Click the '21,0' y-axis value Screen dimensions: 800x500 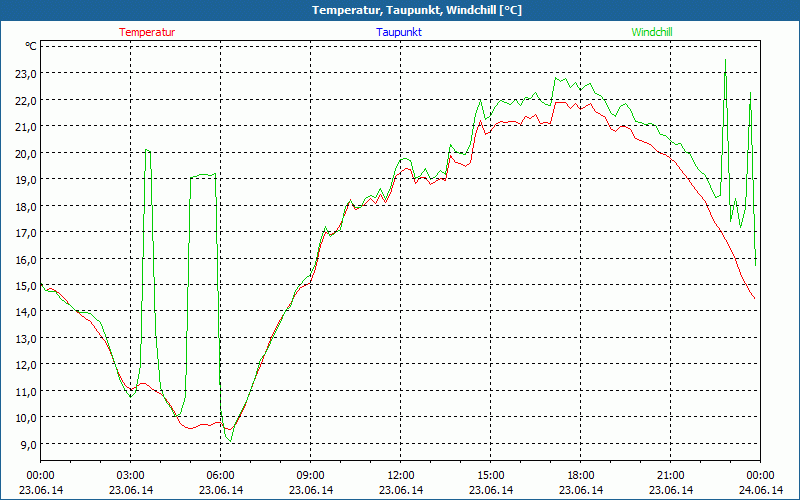[26, 127]
